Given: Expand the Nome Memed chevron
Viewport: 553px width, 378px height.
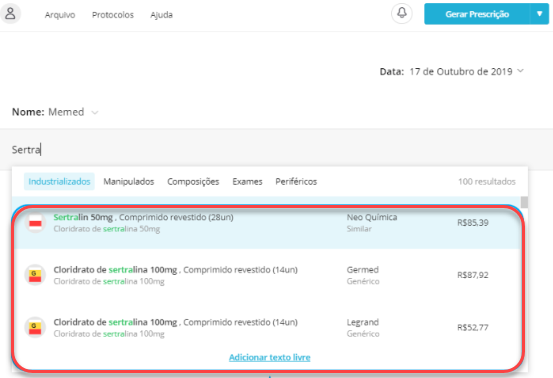Looking at the screenshot, I should tap(95, 112).
